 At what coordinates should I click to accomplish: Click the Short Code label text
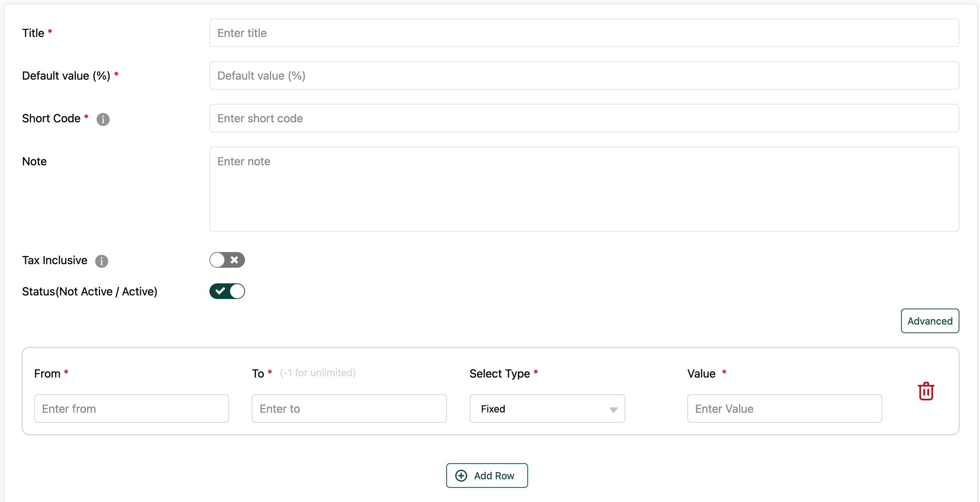(51, 119)
